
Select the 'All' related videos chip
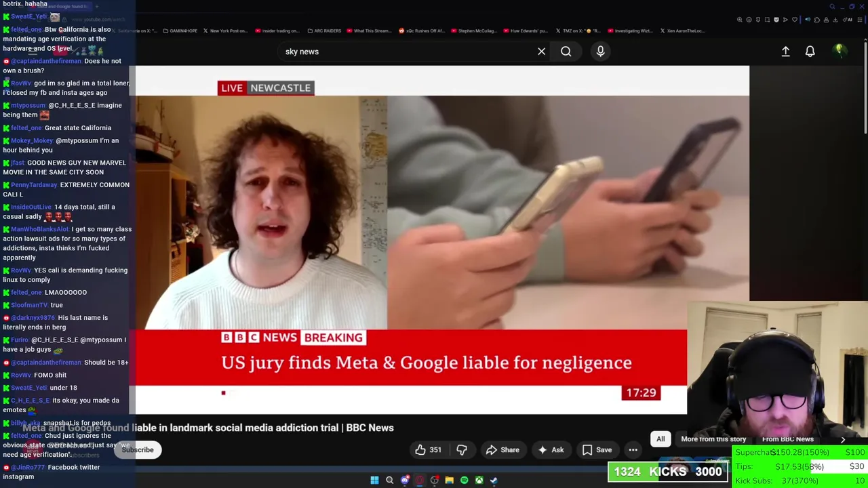pos(660,439)
